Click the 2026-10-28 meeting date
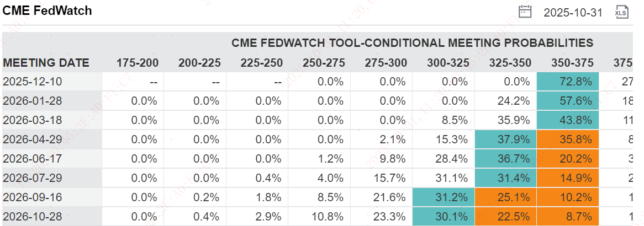 click(x=33, y=216)
